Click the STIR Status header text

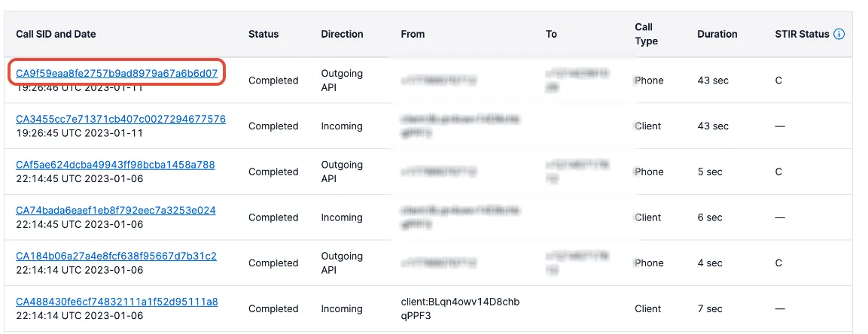click(802, 35)
